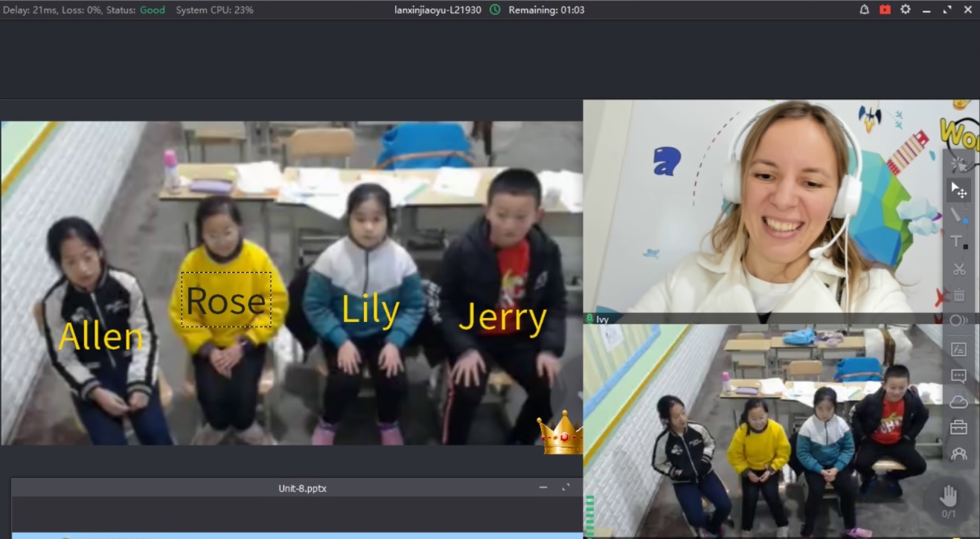The width and height of the screenshot is (980, 539).
Task: Pick the pen drawing tool
Action: coord(958,216)
